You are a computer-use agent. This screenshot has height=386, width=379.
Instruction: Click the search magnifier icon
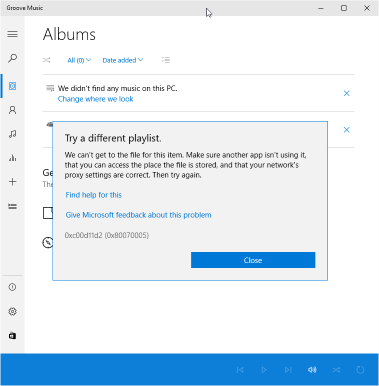click(x=13, y=58)
